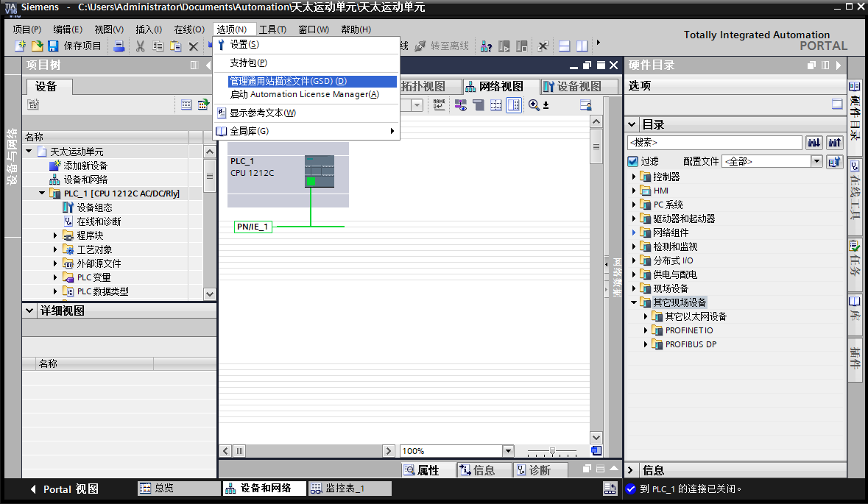Click the 转至离线 go offline button

click(442, 46)
